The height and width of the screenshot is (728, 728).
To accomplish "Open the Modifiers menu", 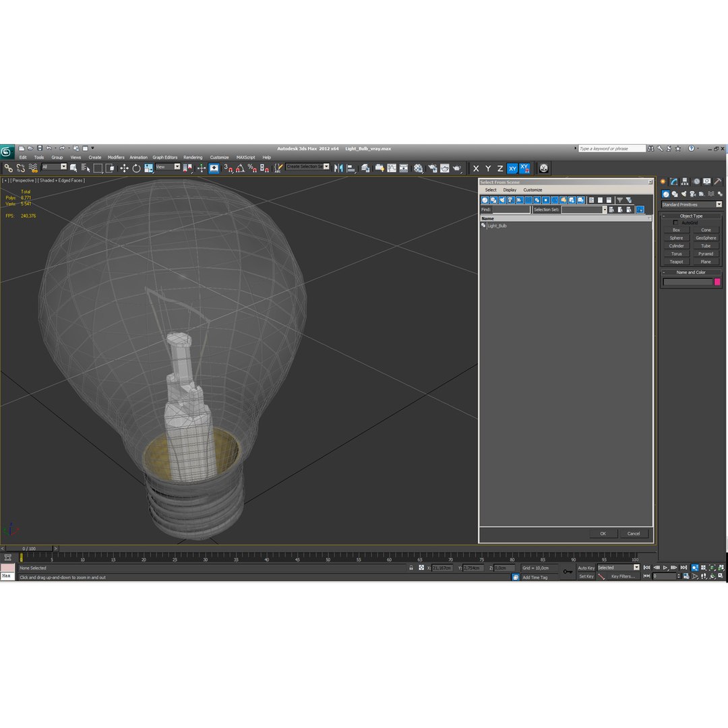I will coord(116,157).
